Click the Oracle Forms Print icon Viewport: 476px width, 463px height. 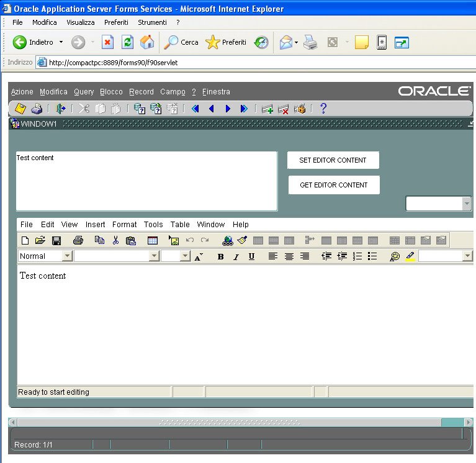point(37,109)
